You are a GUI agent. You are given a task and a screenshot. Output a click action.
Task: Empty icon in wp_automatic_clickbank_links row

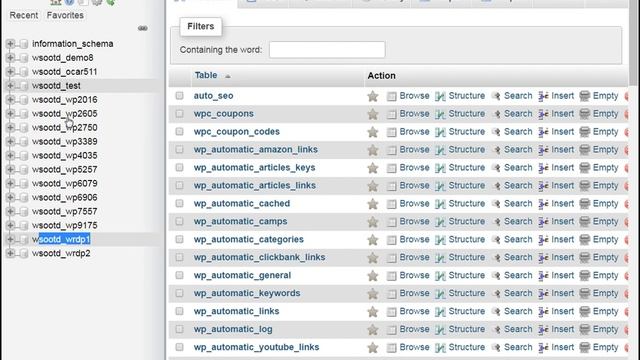click(x=584, y=258)
